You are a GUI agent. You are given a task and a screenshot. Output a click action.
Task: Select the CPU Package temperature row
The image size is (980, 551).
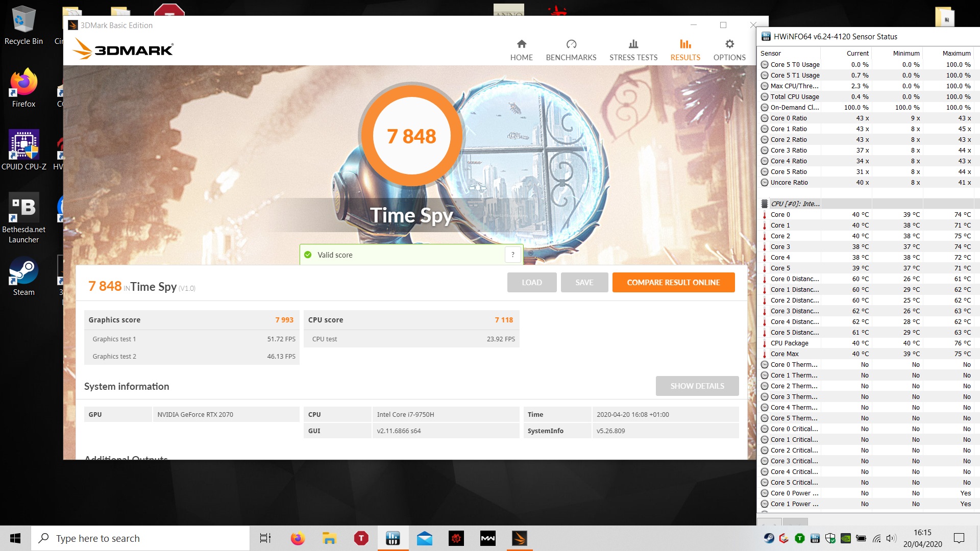click(868, 343)
